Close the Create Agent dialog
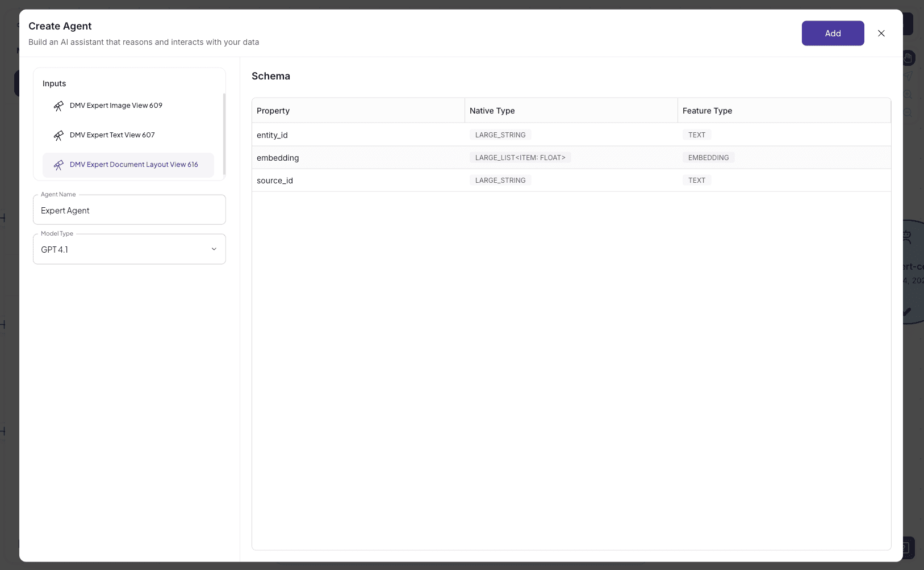This screenshot has width=924, height=570. 881,33
